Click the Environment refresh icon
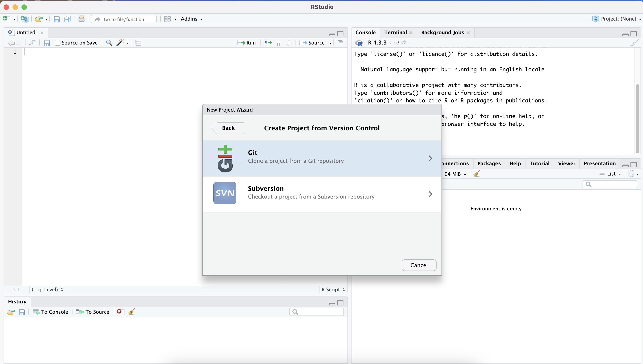The height and width of the screenshot is (364, 643). click(631, 174)
